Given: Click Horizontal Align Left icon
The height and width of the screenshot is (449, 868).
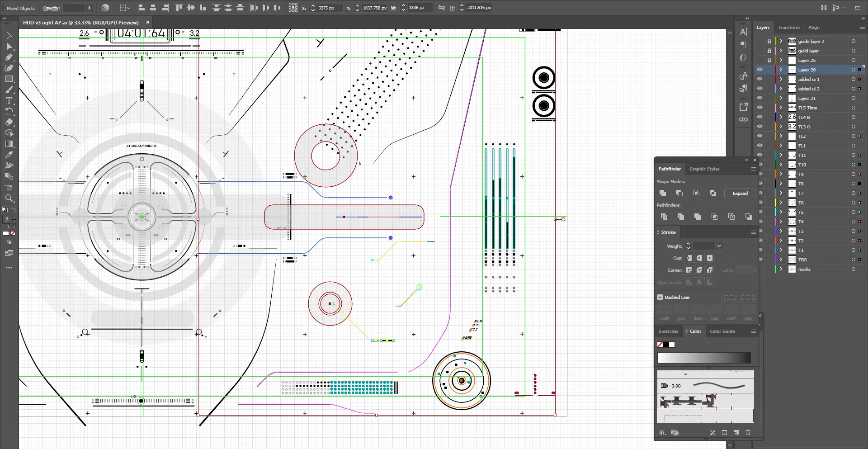Looking at the screenshot, I should coord(141,8).
